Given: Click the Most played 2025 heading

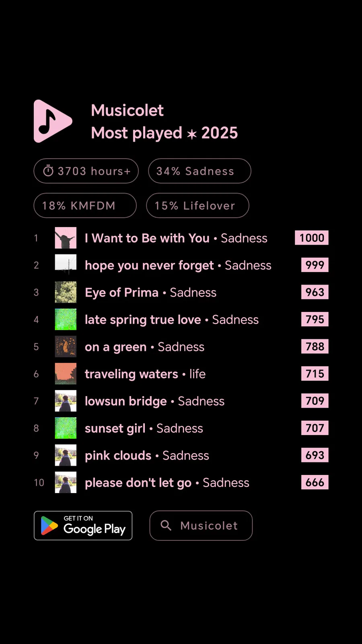Looking at the screenshot, I should point(164,133).
